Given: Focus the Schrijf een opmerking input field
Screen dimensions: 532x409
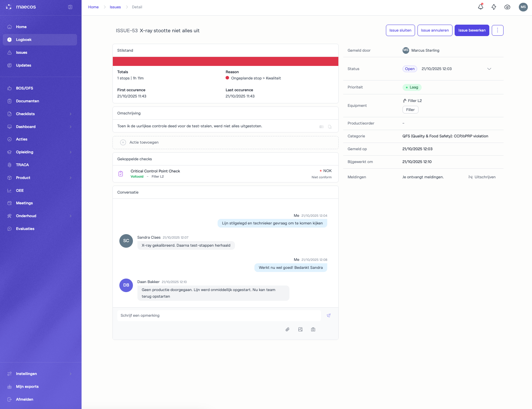Looking at the screenshot, I should pos(219,316).
